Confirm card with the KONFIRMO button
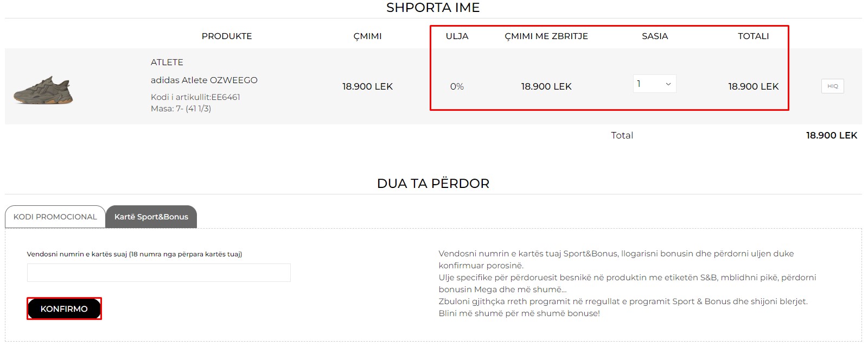Image resolution: width=868 pixels, height=346 pixels. pyautogui.click(x=64, y=309)
